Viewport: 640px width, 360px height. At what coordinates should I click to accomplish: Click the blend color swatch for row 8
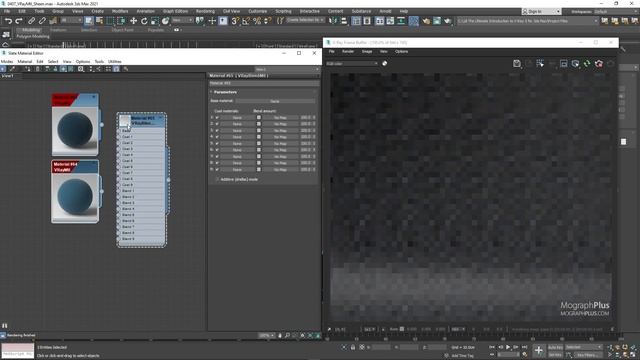coord(259,163)
